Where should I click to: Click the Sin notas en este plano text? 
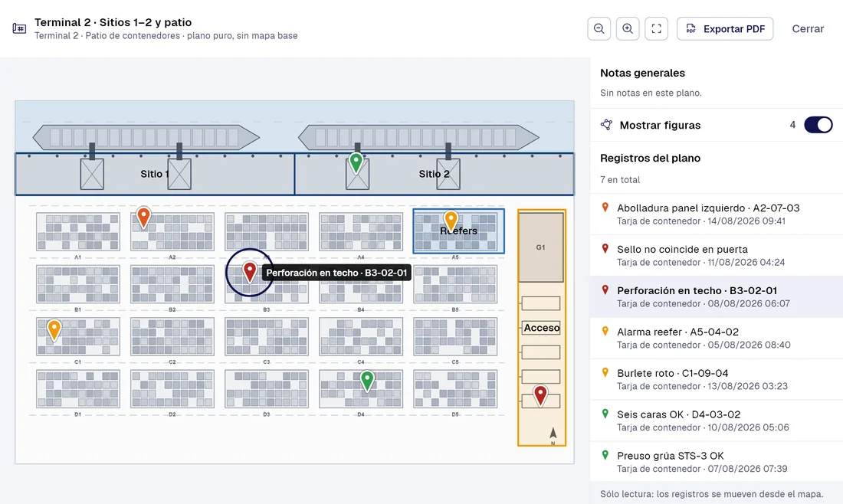coord(651,93)
